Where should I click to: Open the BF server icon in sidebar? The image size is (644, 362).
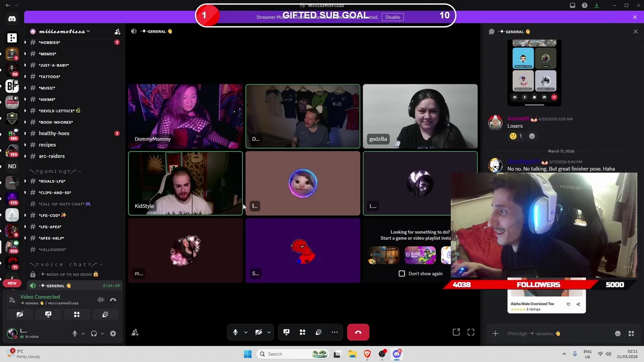12,86
